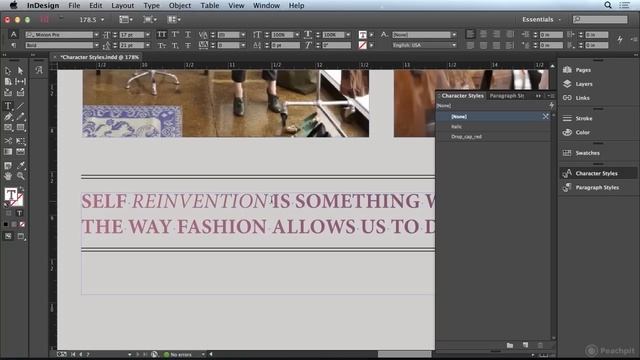640x360 pixels.
Task: Open the font family dropdown
Action: (96, 35)
